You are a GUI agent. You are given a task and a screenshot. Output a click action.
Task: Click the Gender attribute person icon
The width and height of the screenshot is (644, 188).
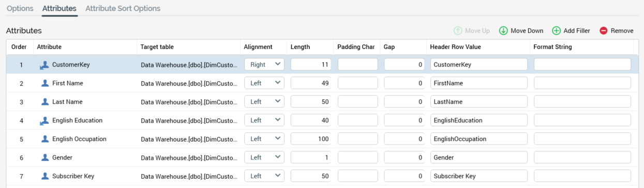tap(45, 158)
